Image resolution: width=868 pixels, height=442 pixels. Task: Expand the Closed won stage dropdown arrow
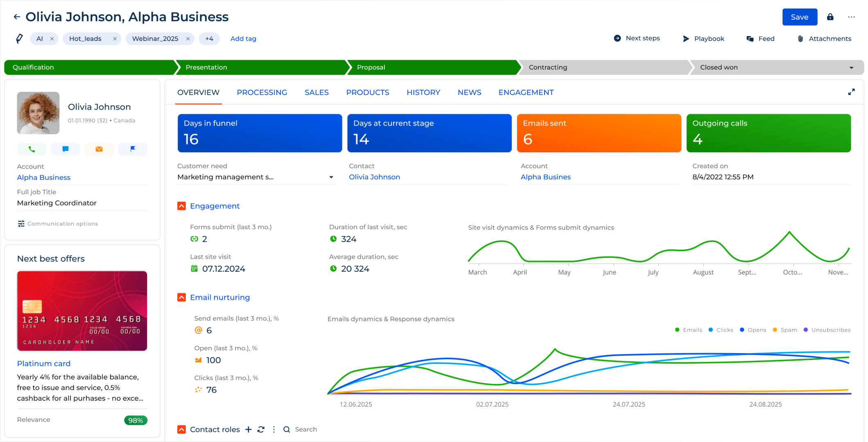point(851,67)
